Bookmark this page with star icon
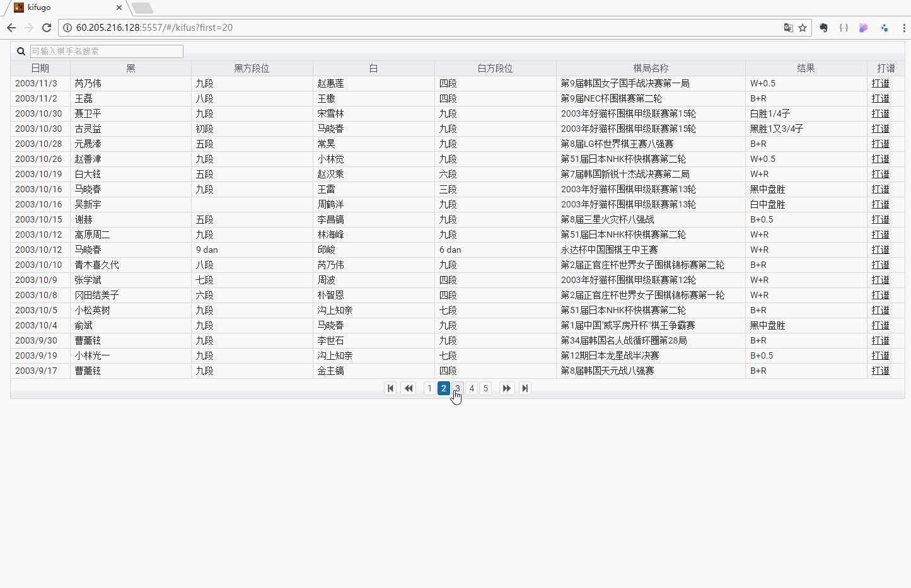This screenshot has height=588, width=911. click(x=803, y=28)
